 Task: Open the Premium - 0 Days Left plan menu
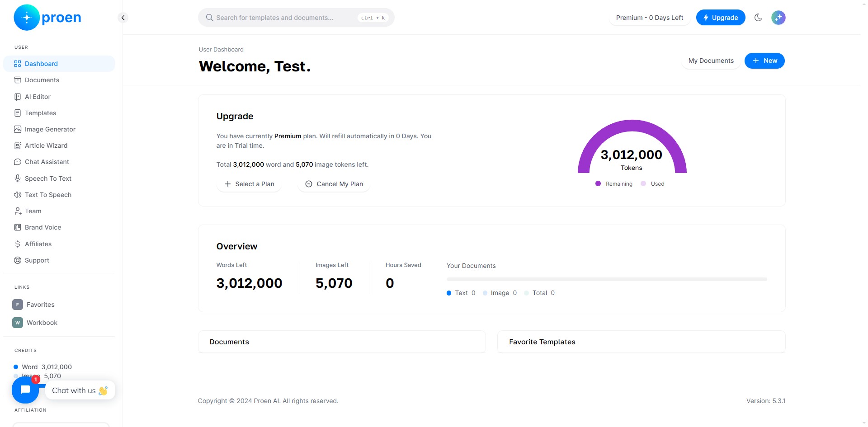pos(649,17)
